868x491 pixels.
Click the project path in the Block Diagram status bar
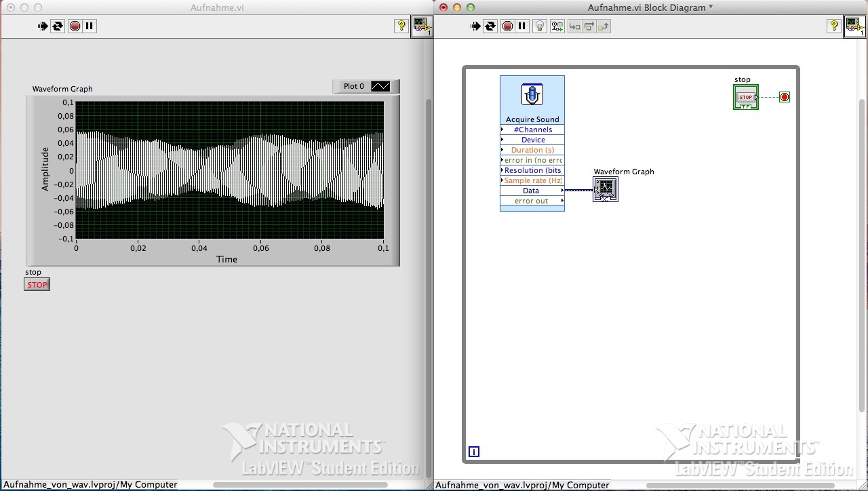[522, 485]
